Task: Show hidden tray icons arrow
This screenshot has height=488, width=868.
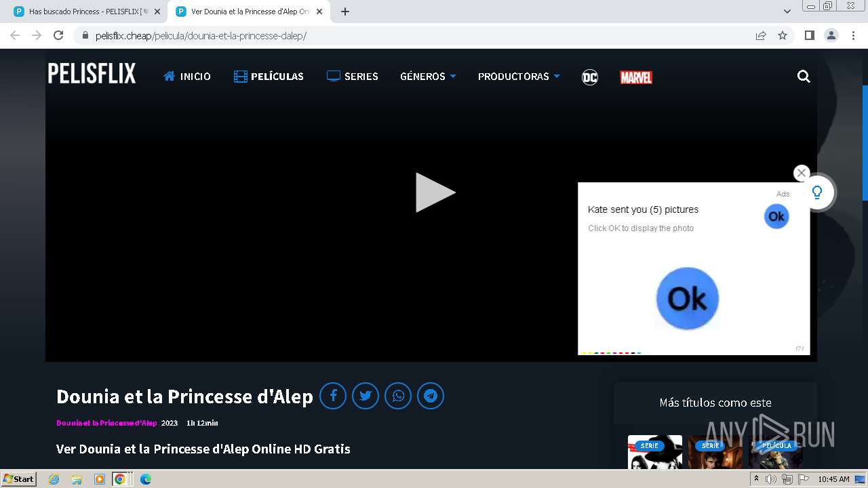Action: pos(756,479)
